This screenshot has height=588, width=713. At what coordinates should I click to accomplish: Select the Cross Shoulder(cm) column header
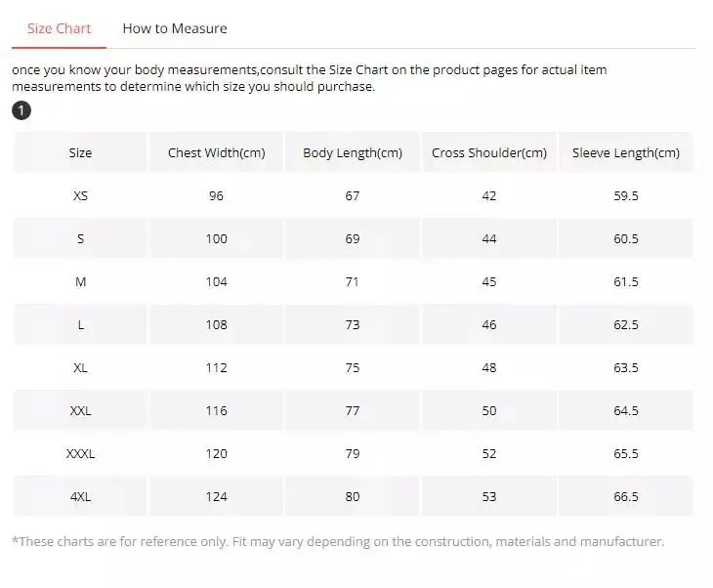pos(489,152)
